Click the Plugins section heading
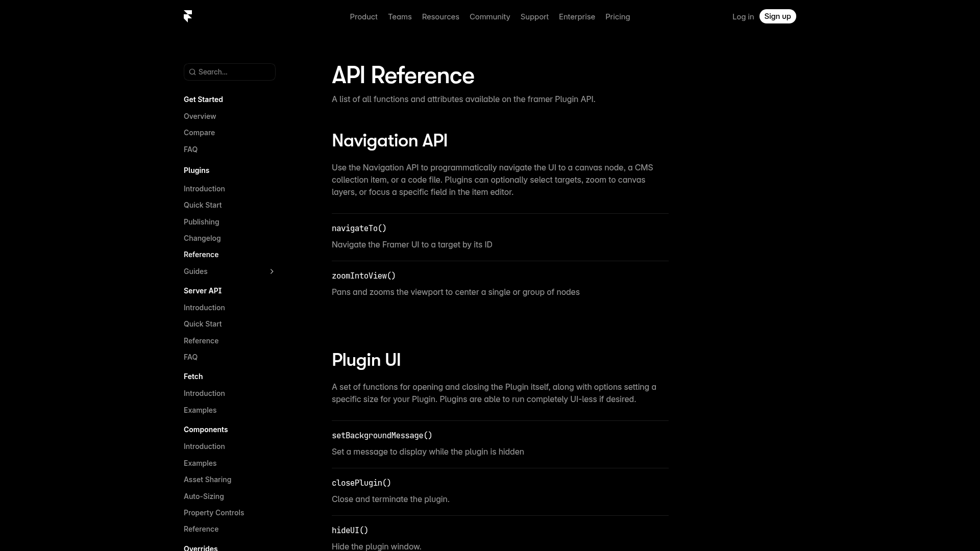 point(197,170)
